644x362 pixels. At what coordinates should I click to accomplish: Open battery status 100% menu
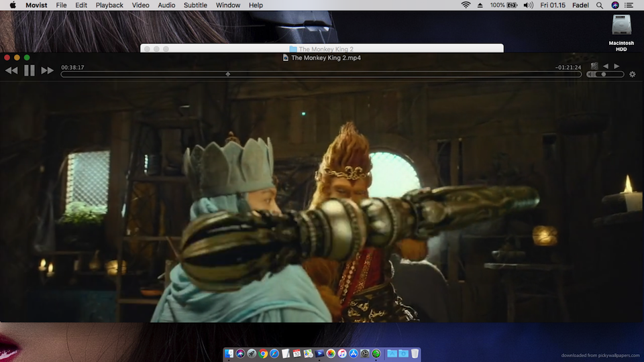click(x=504, y=5)
